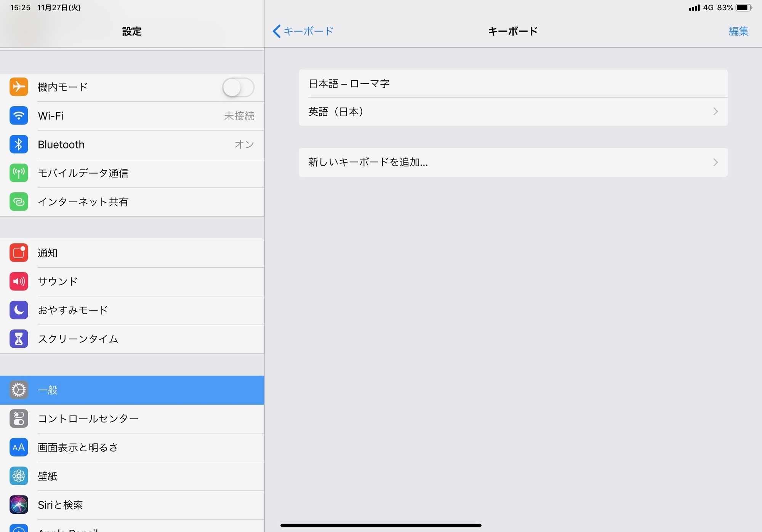Tap the red Notifications icon
762x532 pixels.
pos(19,253)
